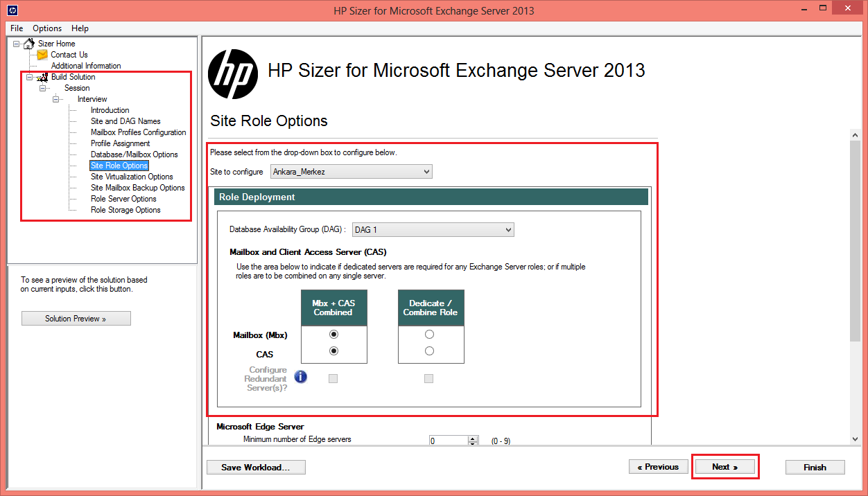The height and width of the screenshot is (496, 868).
Task: Click the Finish button
Action: pyautogui.click(x=815, y=468)
